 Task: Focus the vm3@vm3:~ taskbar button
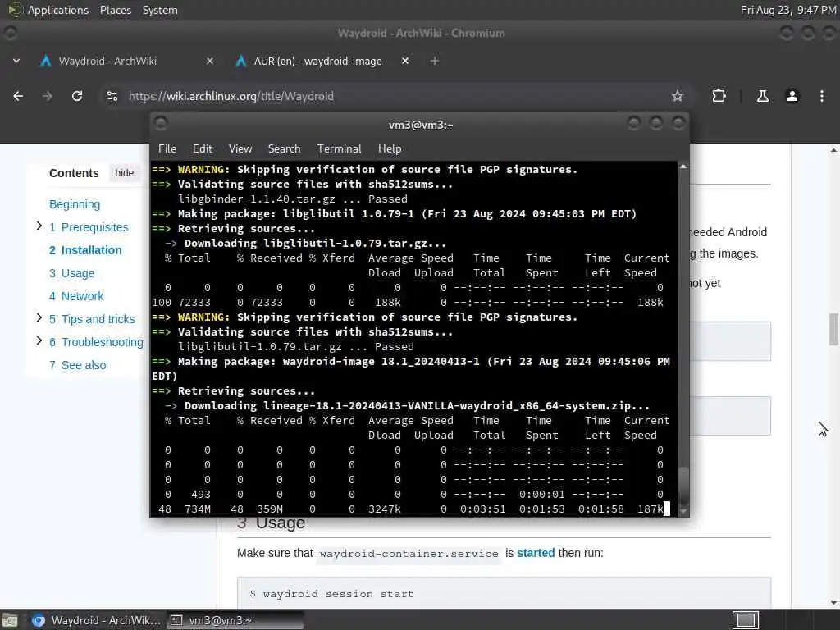tap(235, 620)
